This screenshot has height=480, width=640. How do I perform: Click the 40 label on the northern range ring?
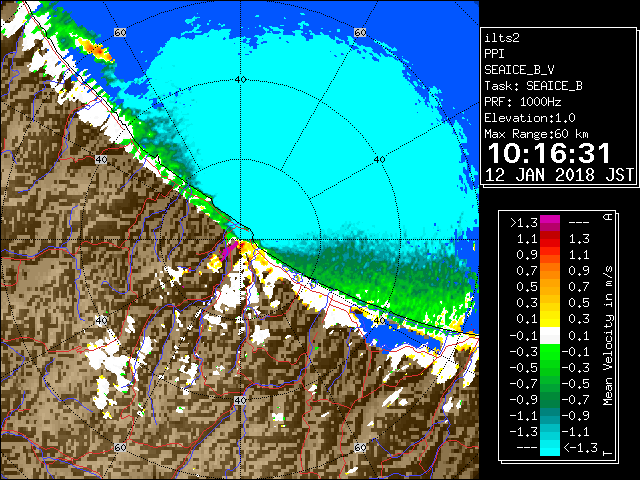[x=241, y=79]
